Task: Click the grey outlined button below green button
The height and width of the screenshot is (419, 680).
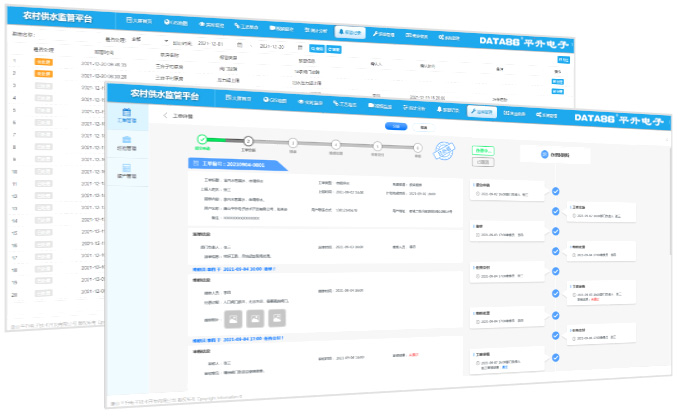Action: (x=483, y=162)
